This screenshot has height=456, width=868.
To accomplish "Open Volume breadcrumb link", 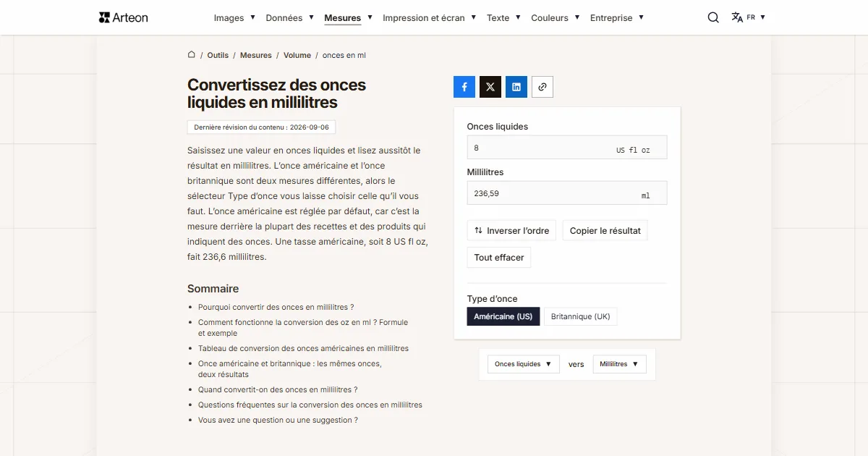I will (297, 55).
